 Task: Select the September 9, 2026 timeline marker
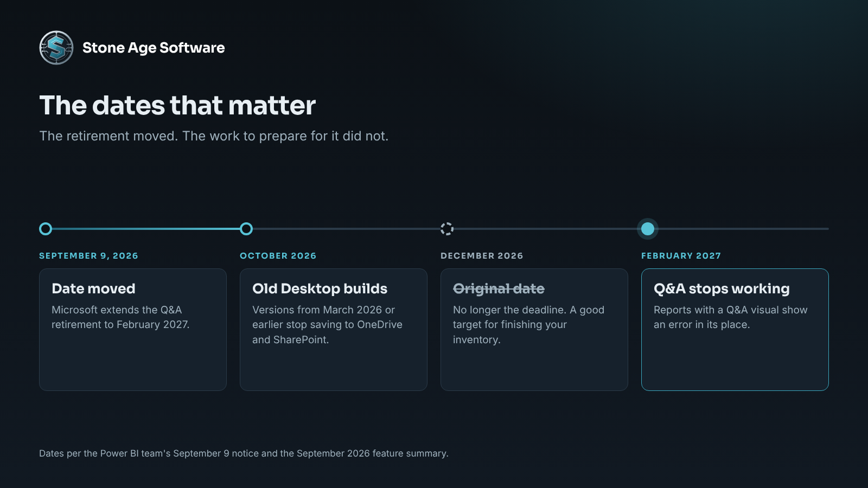point(46,229)
